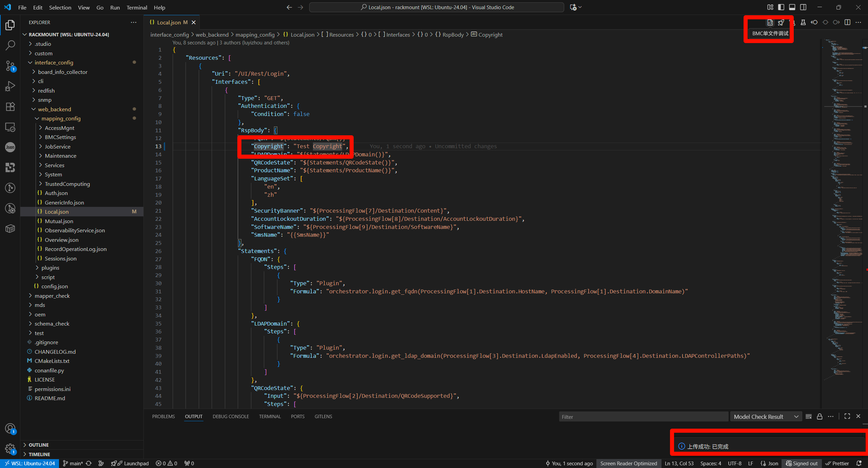
Task: Toggle the bottom panel visibility
Action: click(792, 7)
